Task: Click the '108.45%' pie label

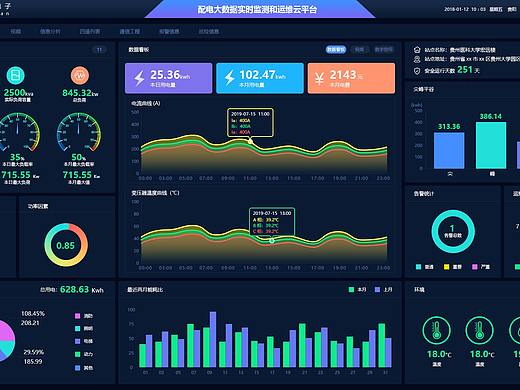Action: pyautogui.click(x=33, y=314)
